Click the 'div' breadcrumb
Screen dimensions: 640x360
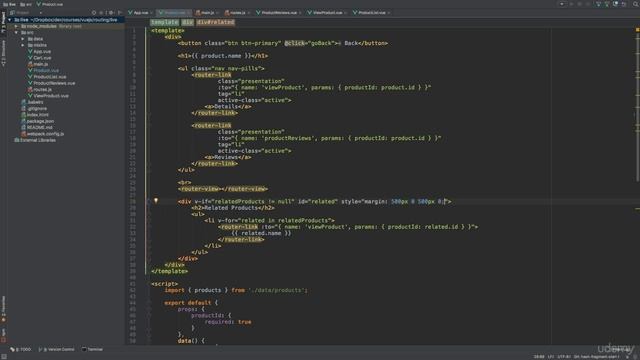tap(187, 22)
